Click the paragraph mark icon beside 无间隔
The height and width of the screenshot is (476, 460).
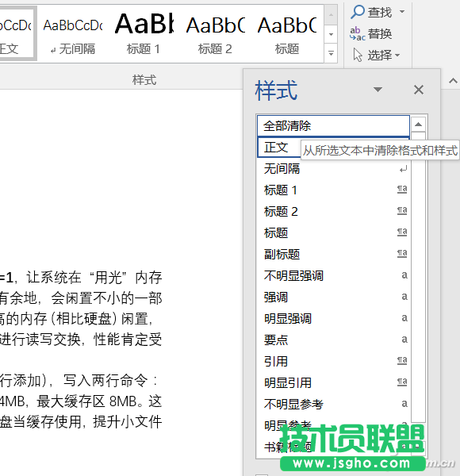(403, 170)
